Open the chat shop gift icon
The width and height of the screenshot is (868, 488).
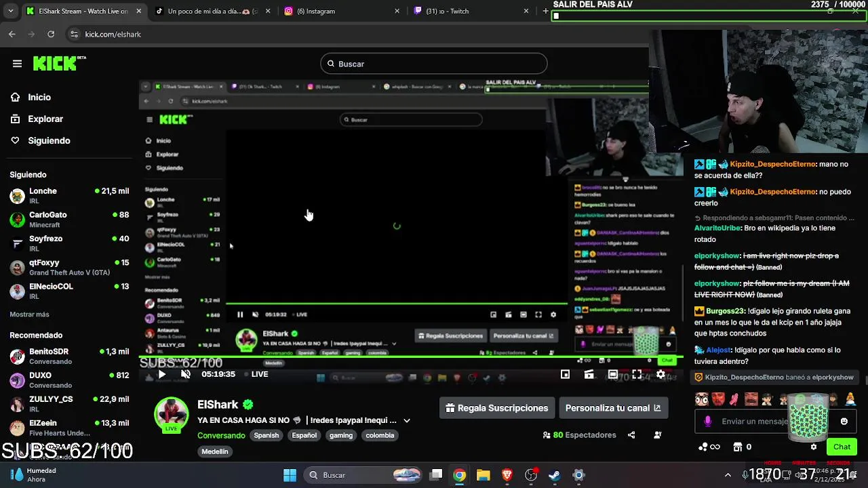(x=738, y=447)
